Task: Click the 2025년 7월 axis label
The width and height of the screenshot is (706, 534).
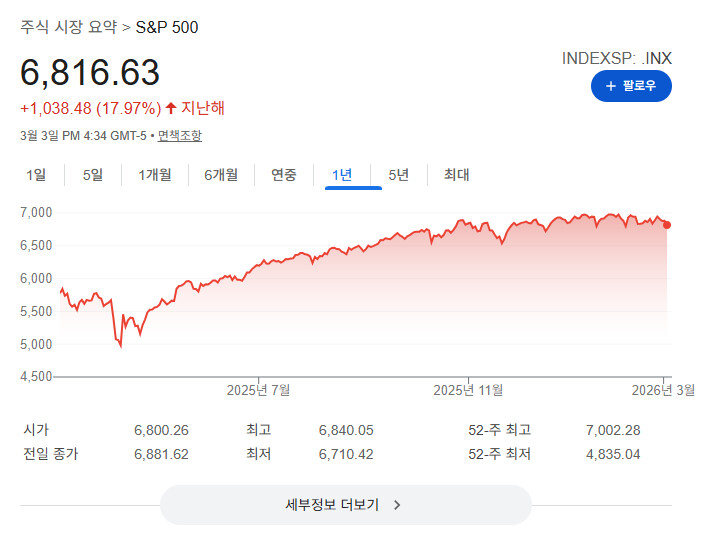Action: 259,390
